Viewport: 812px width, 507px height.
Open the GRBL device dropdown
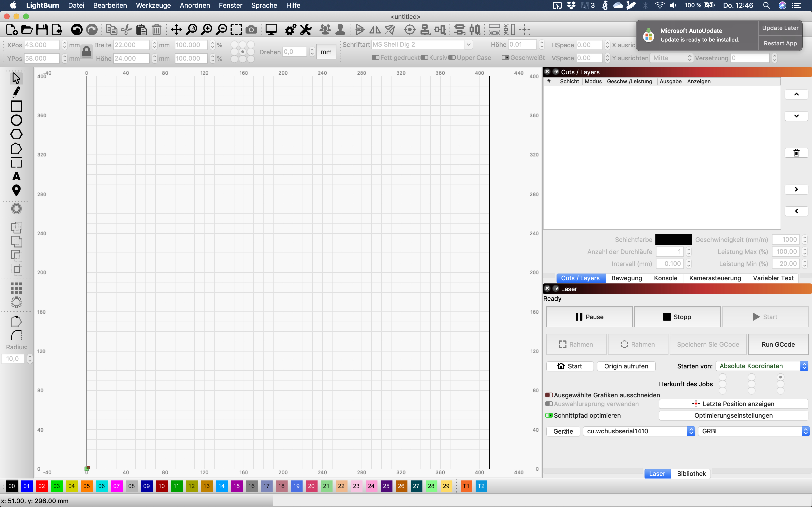click(x=754, y=431)
